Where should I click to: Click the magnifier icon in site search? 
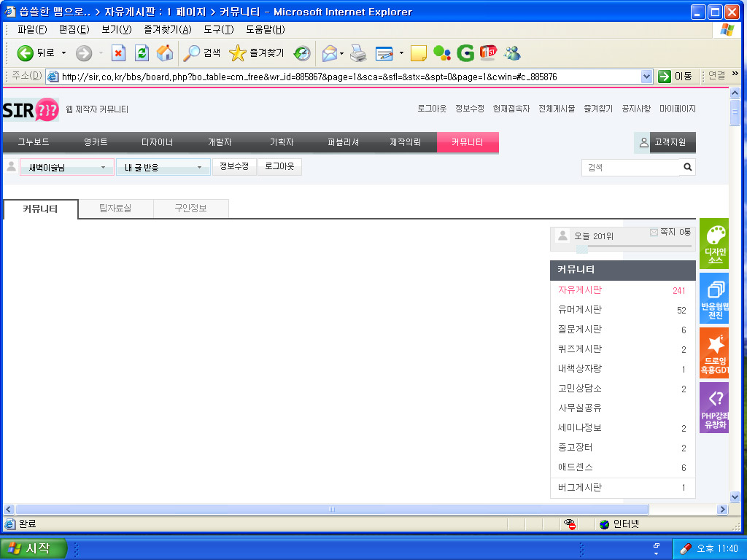(687, 167)
